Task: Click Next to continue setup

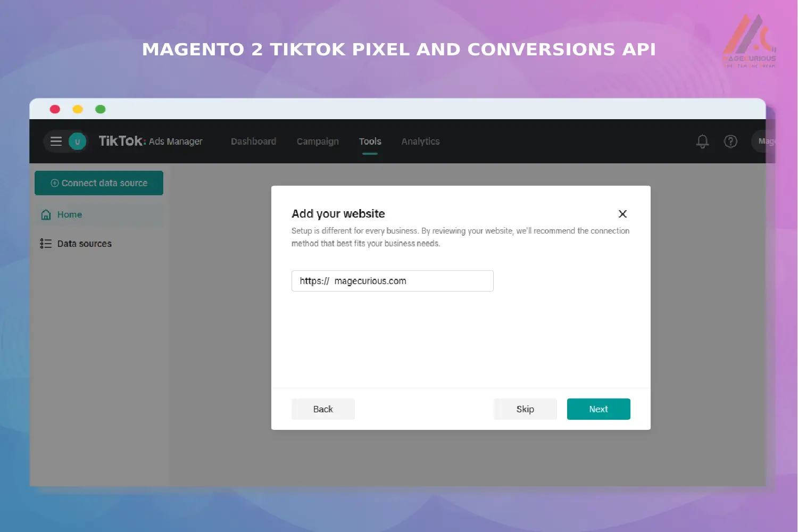Action: (x=598, y=409)
